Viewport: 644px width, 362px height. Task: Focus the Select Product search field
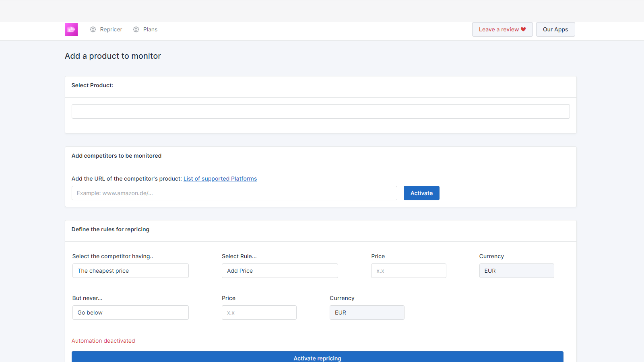coord(320,111)
